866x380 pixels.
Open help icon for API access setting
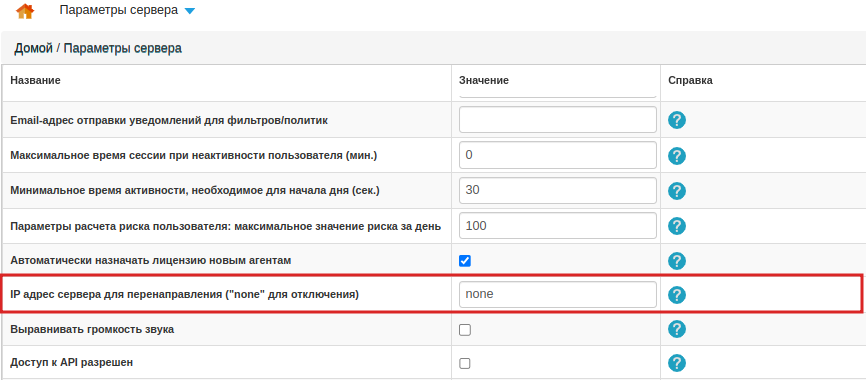coord(677,363)
